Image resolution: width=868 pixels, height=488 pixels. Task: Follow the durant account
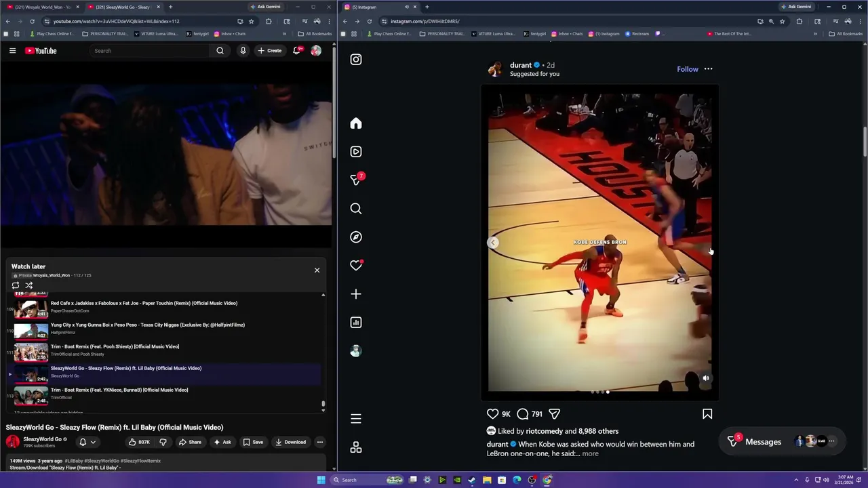(687, 69)
